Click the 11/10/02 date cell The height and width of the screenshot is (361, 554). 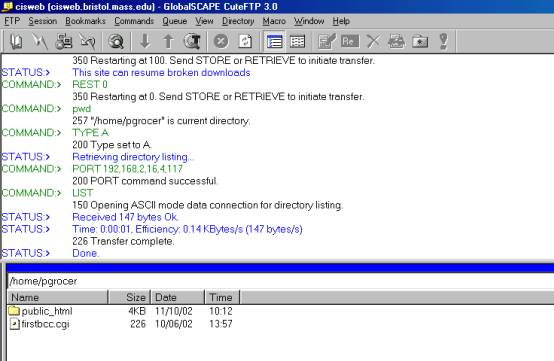coord(174,311)
